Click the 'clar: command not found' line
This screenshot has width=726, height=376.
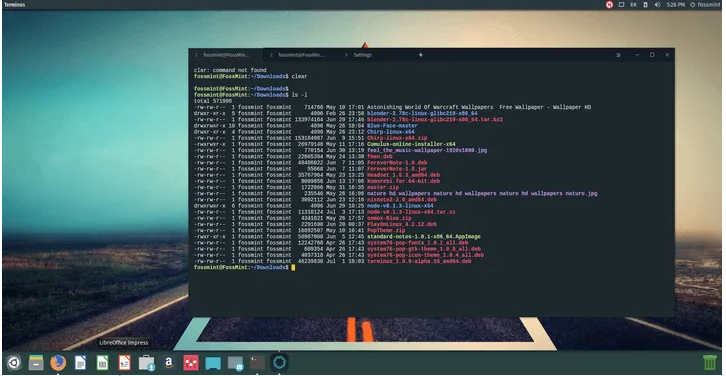(x=230, y=70)
